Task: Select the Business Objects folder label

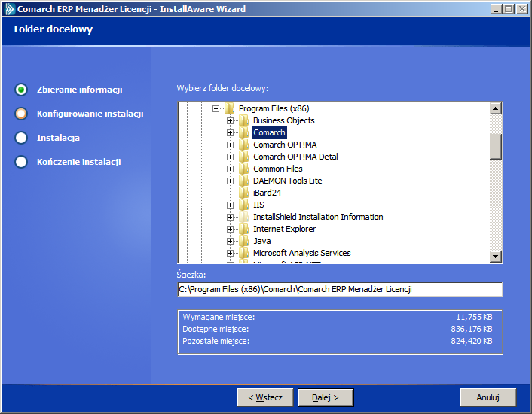Action: [283, 120]
